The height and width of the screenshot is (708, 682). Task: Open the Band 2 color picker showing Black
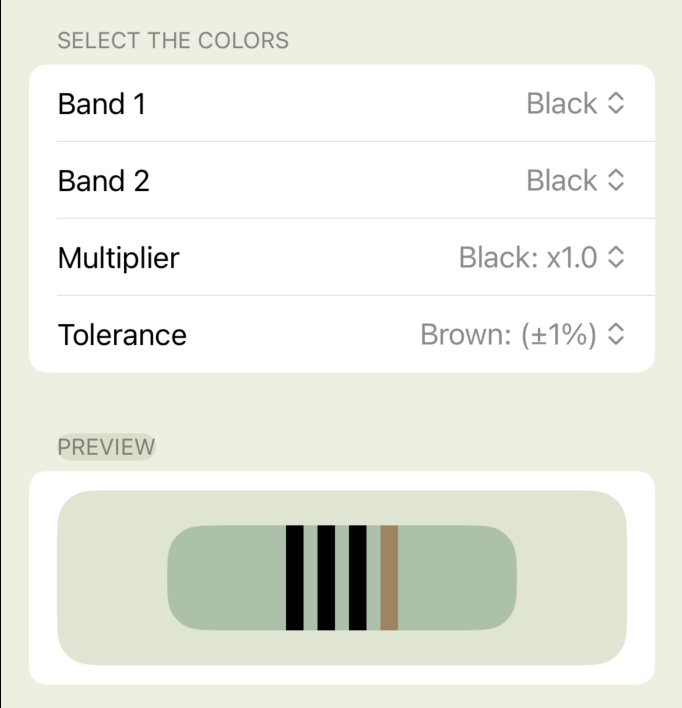[562, 181]
